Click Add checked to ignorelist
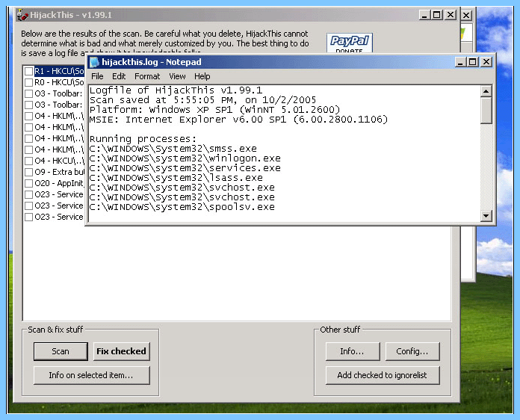Screen dimensions: 520x420 [x=383, y=375]
